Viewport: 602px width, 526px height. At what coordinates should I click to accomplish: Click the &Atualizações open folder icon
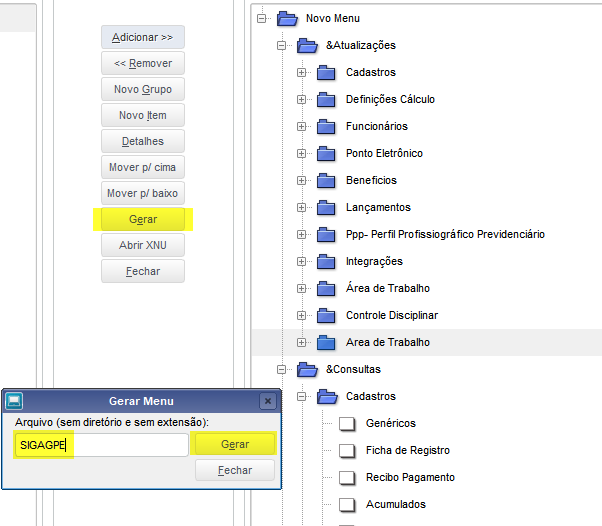307,45
